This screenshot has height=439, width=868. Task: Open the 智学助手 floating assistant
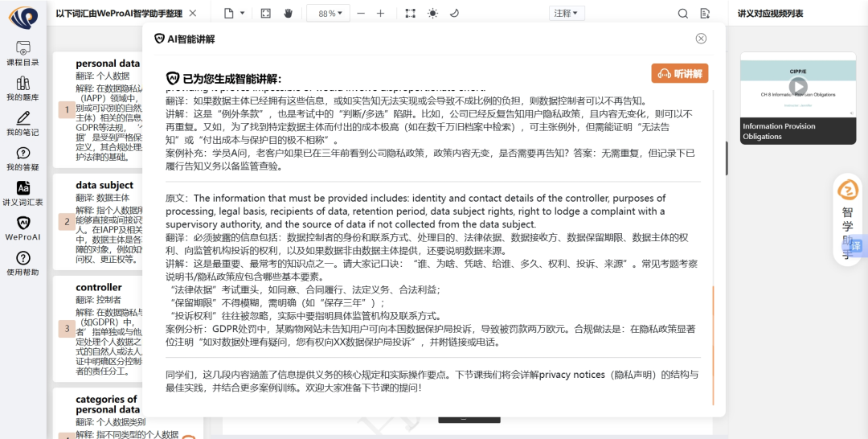[848, 219]
